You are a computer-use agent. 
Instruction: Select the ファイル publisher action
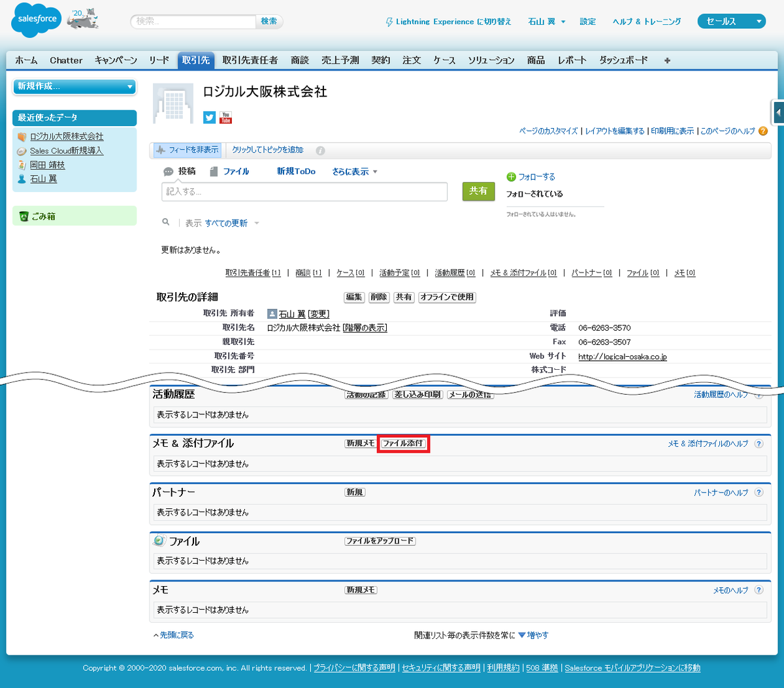[229, 172]
